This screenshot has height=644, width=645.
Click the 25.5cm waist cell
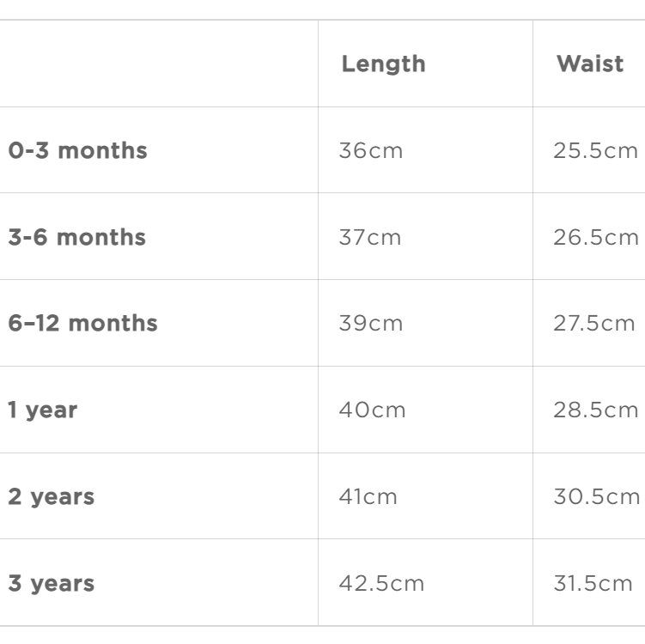(x=596, y=151)
